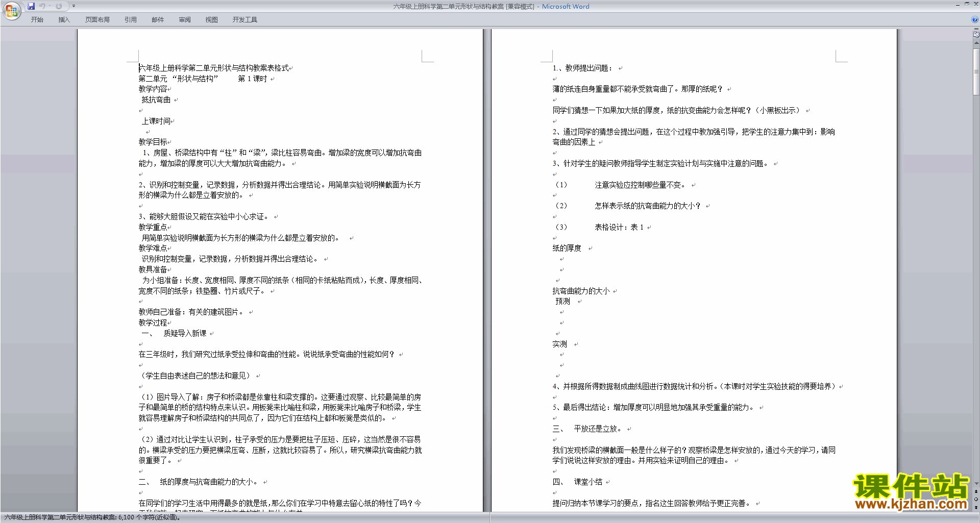
Task: Click the scrollbar up arrow
Action: click(976, 42)
